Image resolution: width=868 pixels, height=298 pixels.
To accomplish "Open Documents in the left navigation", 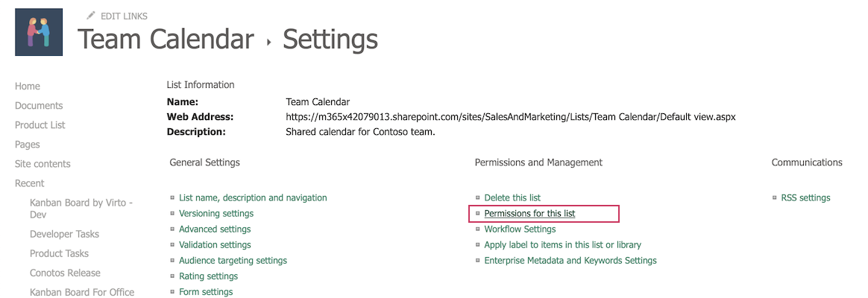I will 39,106.
